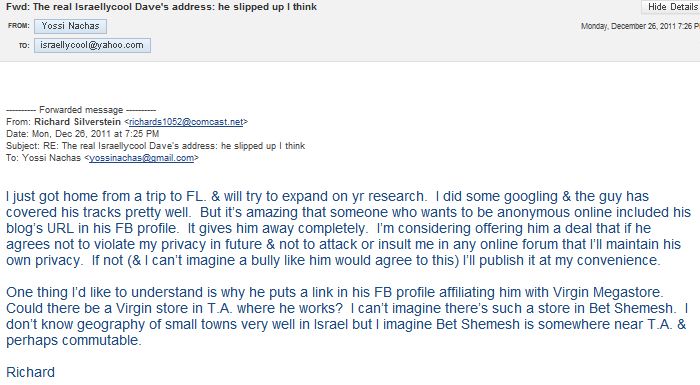The width and height of the screenshot is (700, 385).
Task: Click the Mon, Dec 26 date line
Action: tap(83, 134)
